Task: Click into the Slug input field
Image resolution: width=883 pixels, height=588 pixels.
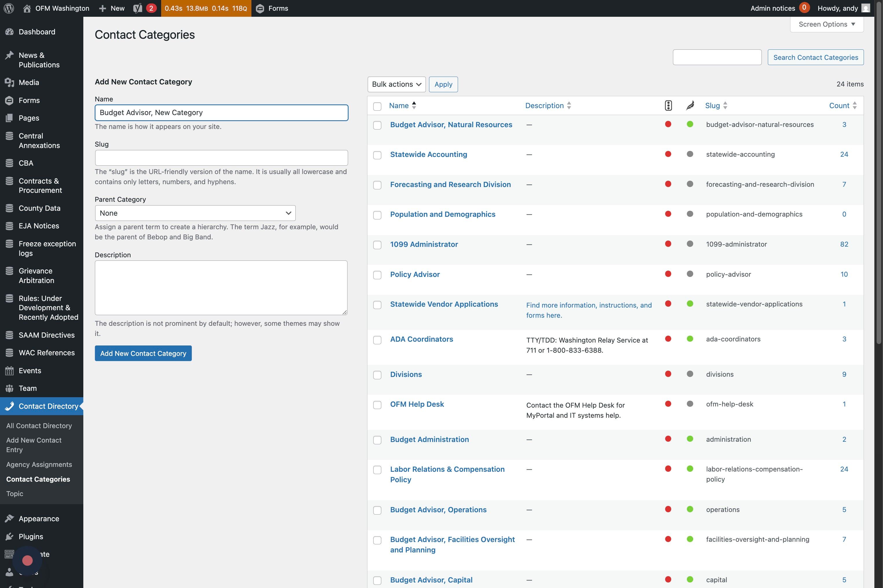Action: pyautogui.click(x=221, y=158)
